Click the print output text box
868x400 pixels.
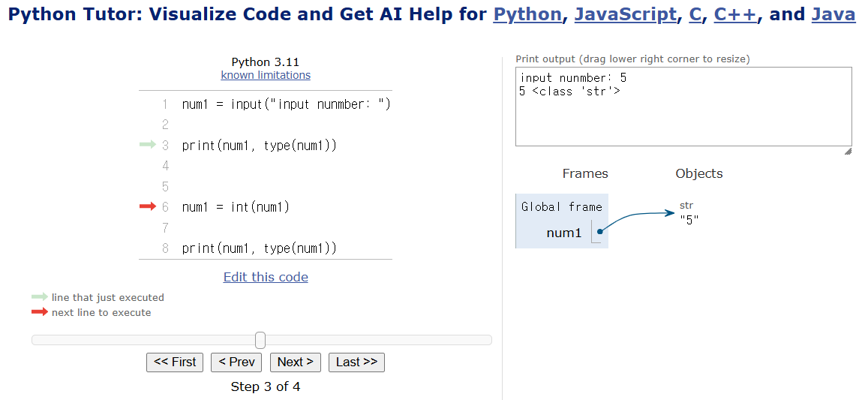(683, 107)
